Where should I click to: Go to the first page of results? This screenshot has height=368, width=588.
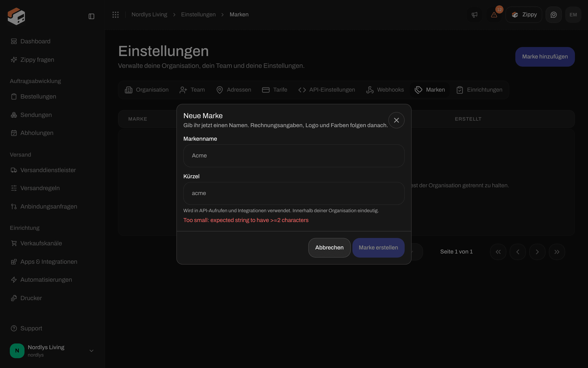pyautogui.click(x=498, y=252)
